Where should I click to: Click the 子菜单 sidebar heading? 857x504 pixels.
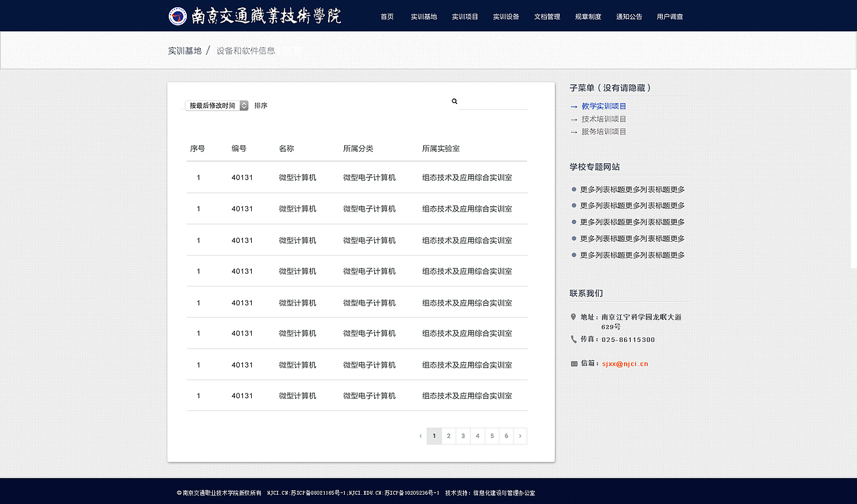611,88
